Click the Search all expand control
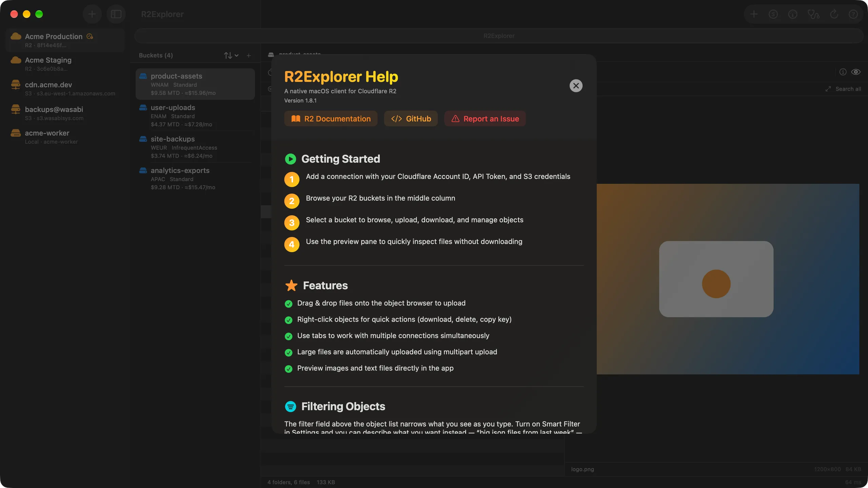Image resolution: width=868 pixels, height=488 pixels. [x=843, y=89]
